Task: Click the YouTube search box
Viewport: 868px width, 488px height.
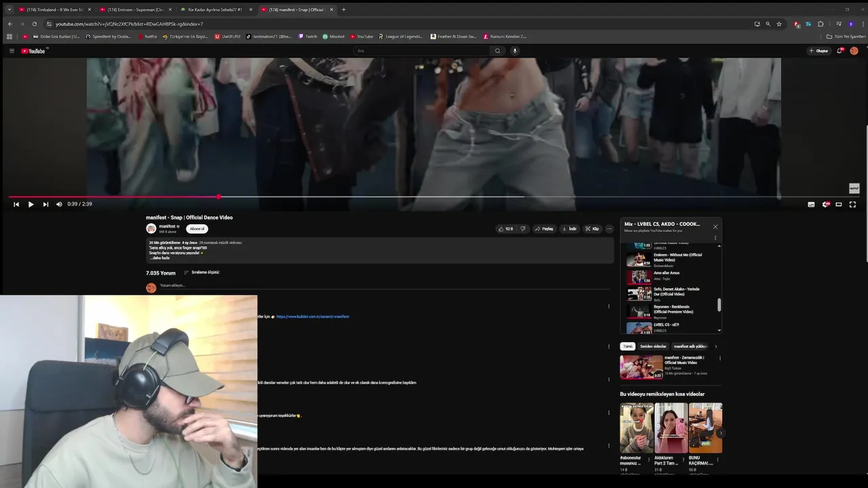Action: [422, 51]
